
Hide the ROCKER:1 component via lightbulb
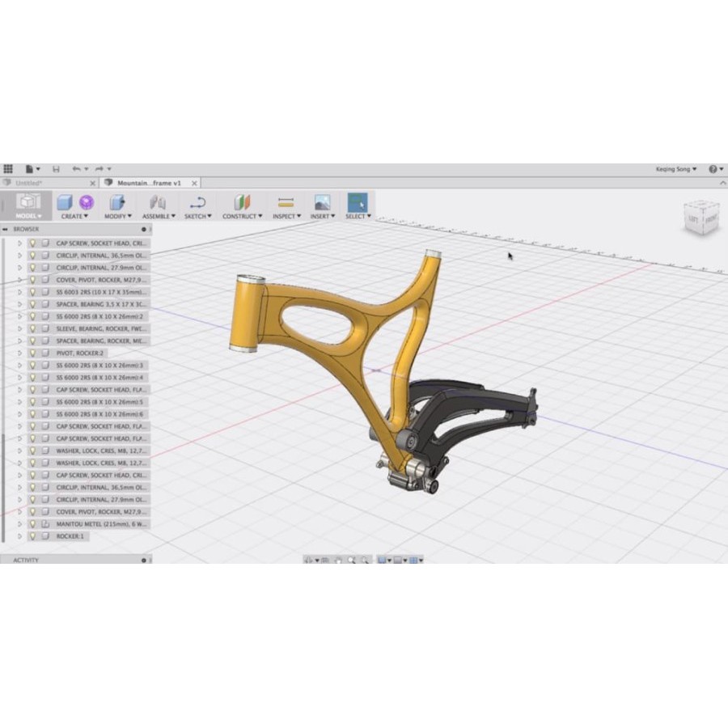[32, 536]
